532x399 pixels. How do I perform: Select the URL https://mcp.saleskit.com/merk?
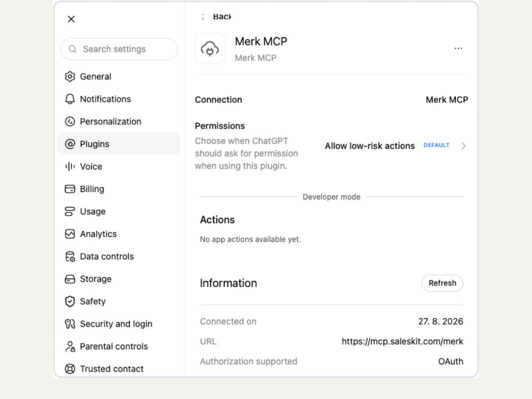click(403, 341)
